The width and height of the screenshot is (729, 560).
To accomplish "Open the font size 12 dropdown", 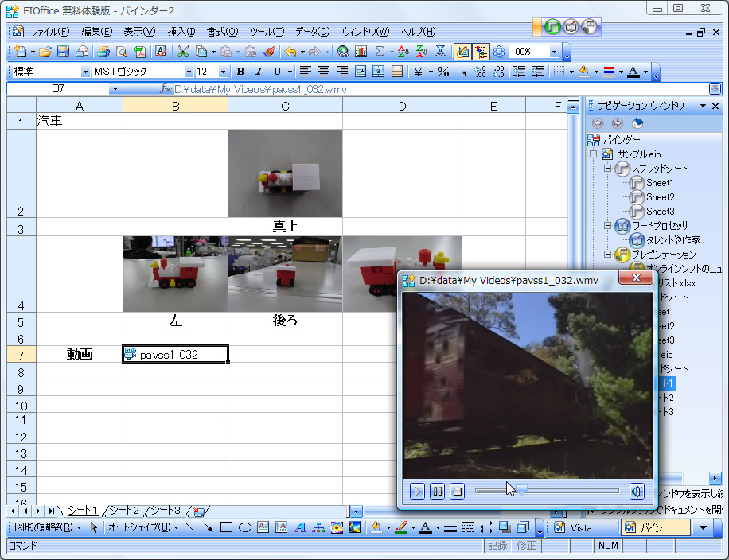I will click(x=223, y=72).
